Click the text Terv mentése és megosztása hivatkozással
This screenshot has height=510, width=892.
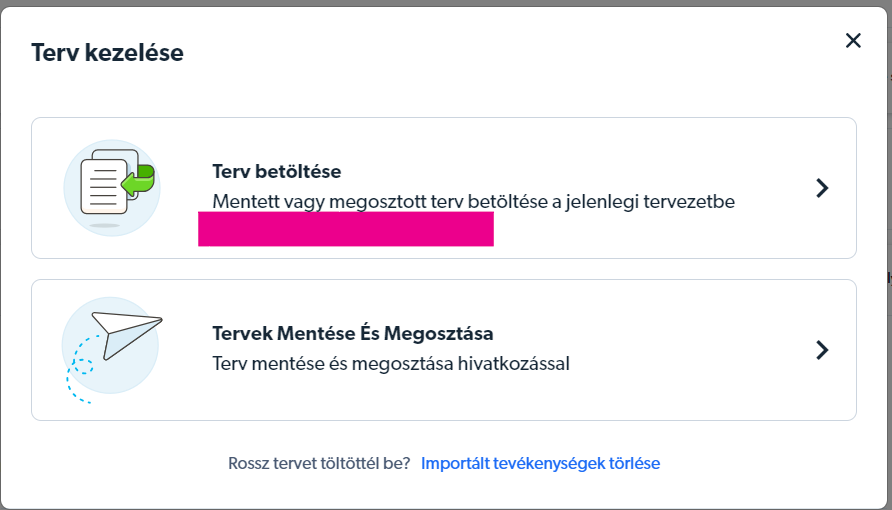[x=391, y=363]
